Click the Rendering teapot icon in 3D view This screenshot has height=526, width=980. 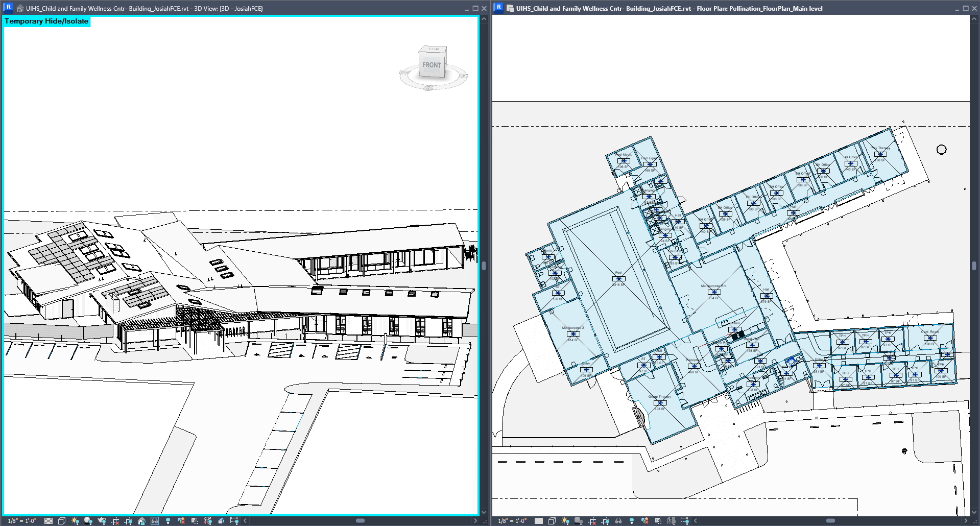[102, 521]
